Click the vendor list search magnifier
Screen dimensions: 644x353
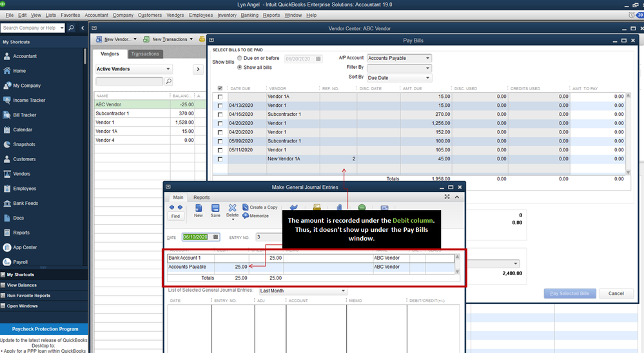[x=168, y=81]
